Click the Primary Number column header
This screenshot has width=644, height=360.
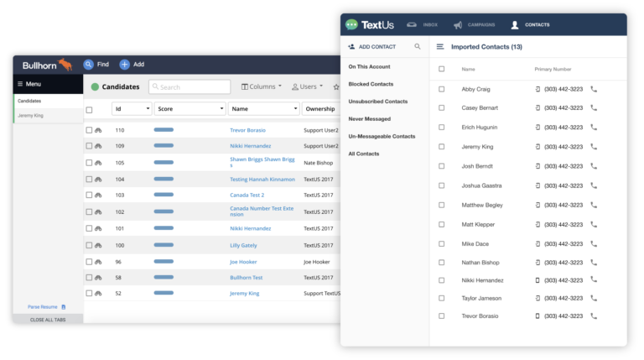point(553,70)
